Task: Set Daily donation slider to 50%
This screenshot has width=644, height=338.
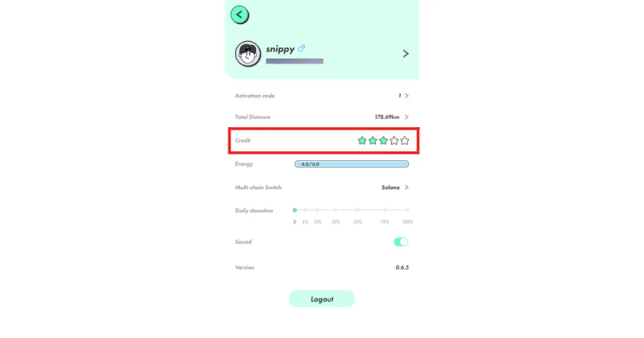Action: (357, 210)
